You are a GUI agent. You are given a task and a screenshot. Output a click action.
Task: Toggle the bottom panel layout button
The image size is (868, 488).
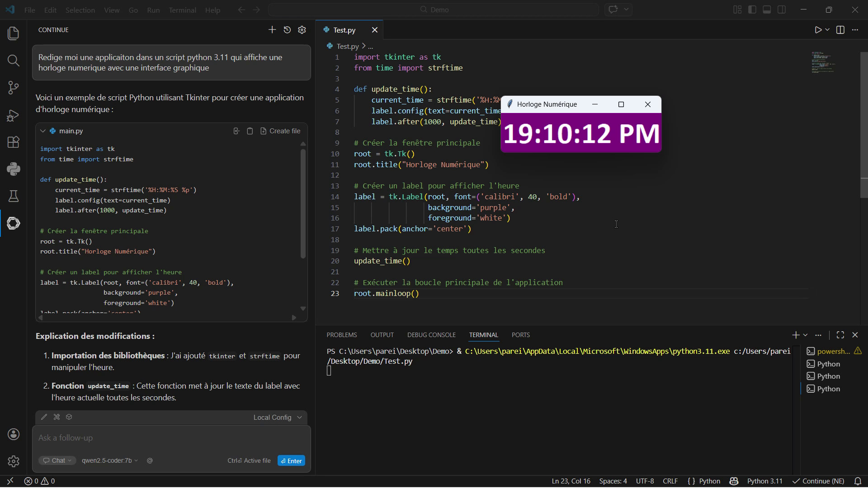767,9
